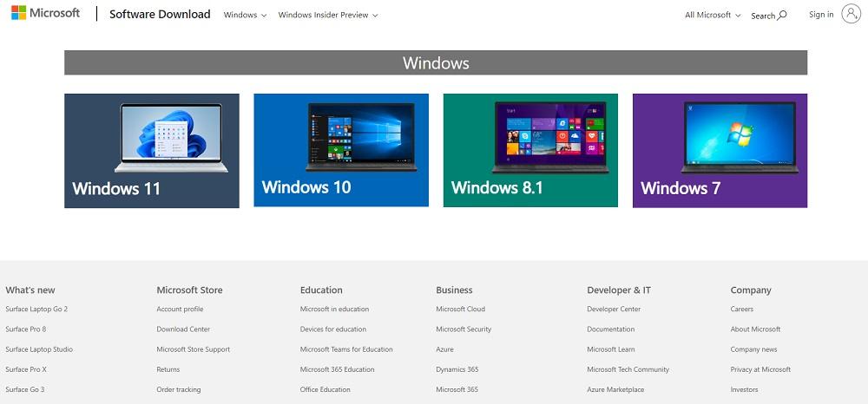Go to Privacy at Microsoft link
The height and width of the screenshot is (404, 868).
760,369
